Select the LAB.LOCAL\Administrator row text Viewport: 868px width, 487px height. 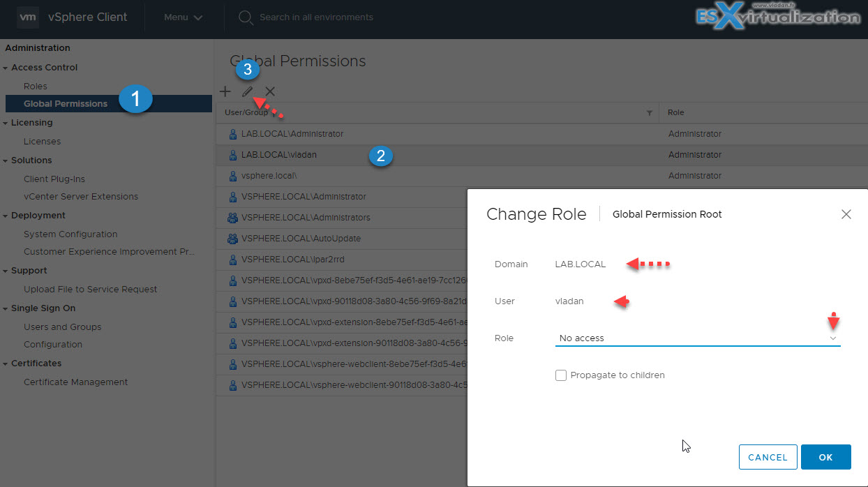click(292, 133)
